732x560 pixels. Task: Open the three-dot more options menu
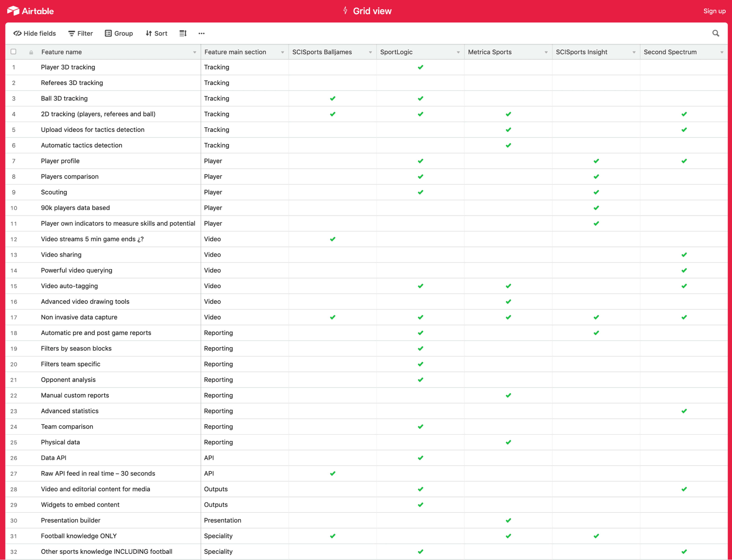point(202,33)
